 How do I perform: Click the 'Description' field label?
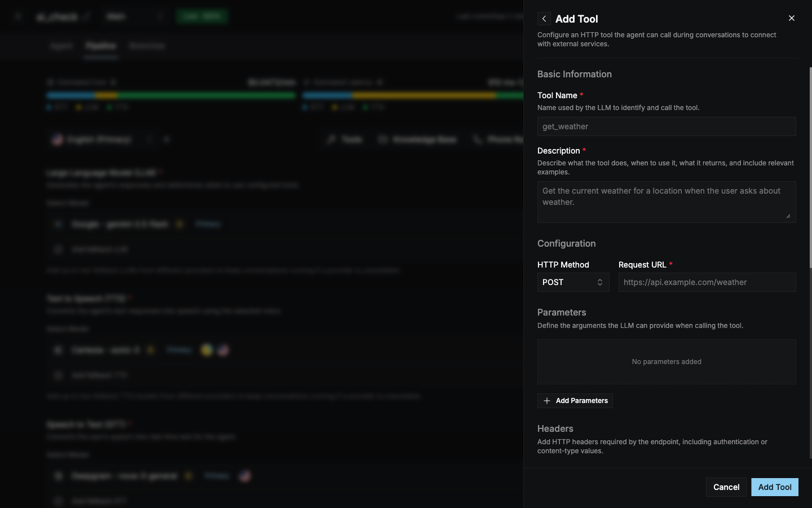(x=559, y=151)
